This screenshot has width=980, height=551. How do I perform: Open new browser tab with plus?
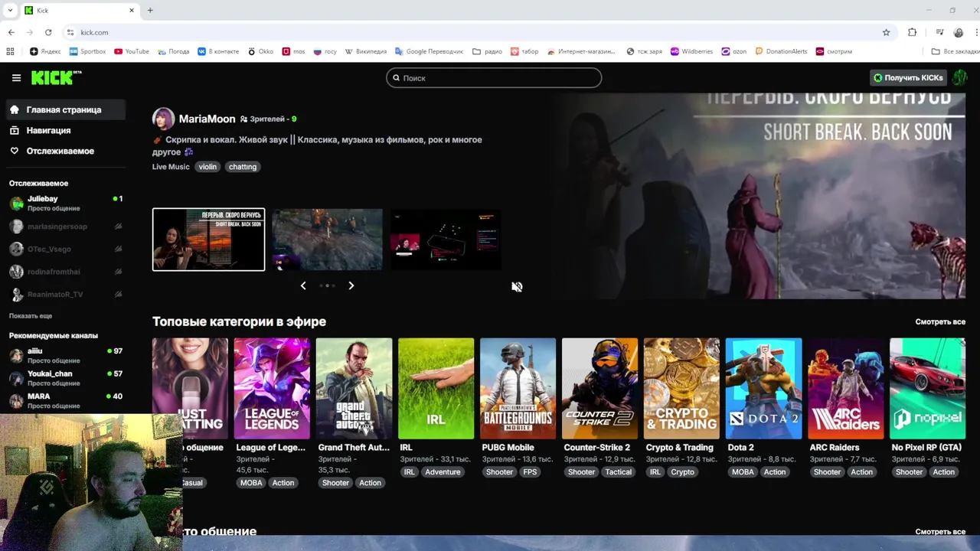(150, 11)
